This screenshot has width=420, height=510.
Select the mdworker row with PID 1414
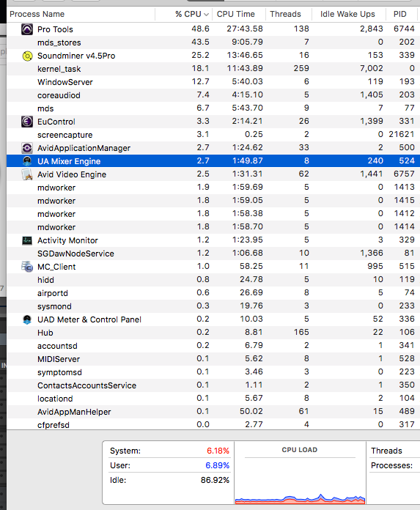[213, 227]
